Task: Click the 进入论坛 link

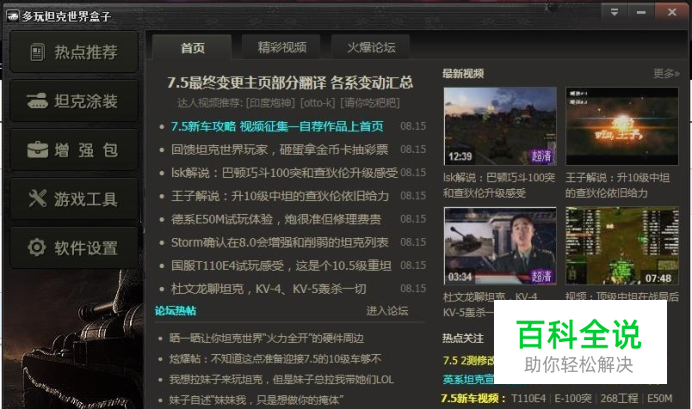Action: [387, 311]
